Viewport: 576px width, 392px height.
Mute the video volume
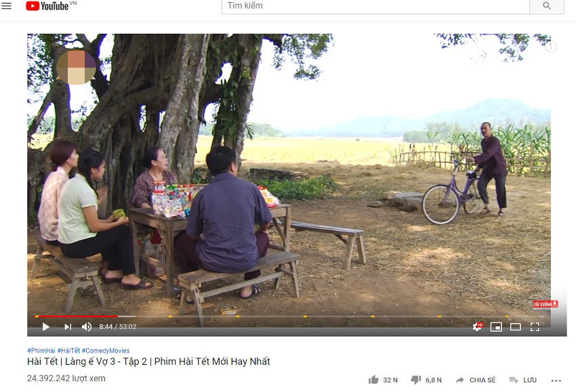86,326
